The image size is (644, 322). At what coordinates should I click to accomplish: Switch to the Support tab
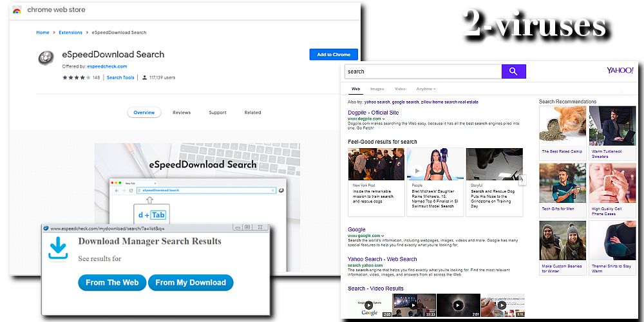(x=217, y=113)
